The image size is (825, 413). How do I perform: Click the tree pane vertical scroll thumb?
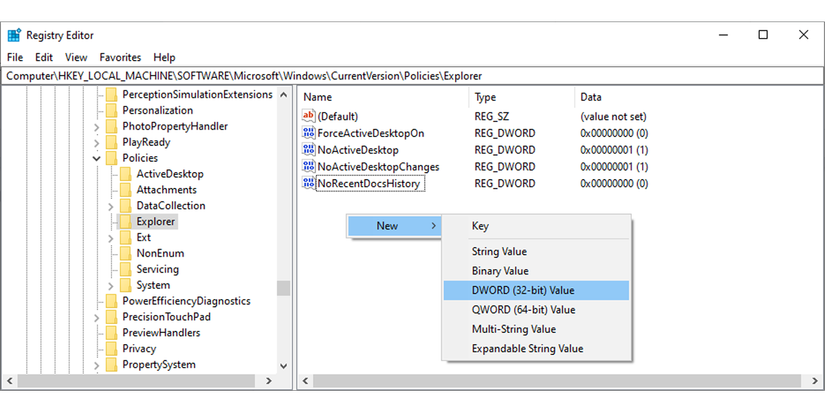(284, 288)
